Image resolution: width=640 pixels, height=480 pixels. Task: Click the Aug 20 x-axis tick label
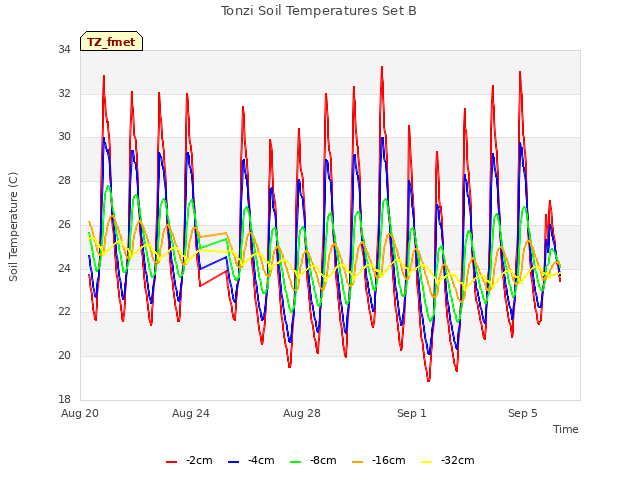point(80,413)
